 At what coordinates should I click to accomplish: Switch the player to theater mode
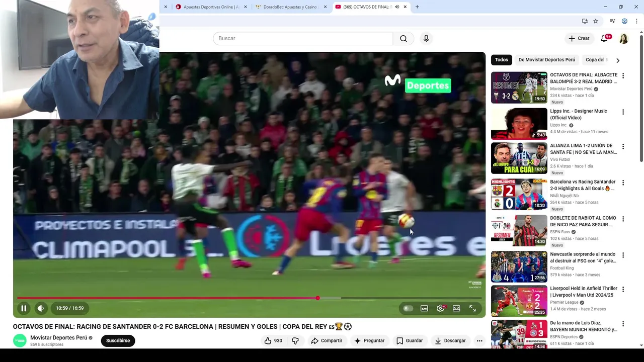point(456,308)
